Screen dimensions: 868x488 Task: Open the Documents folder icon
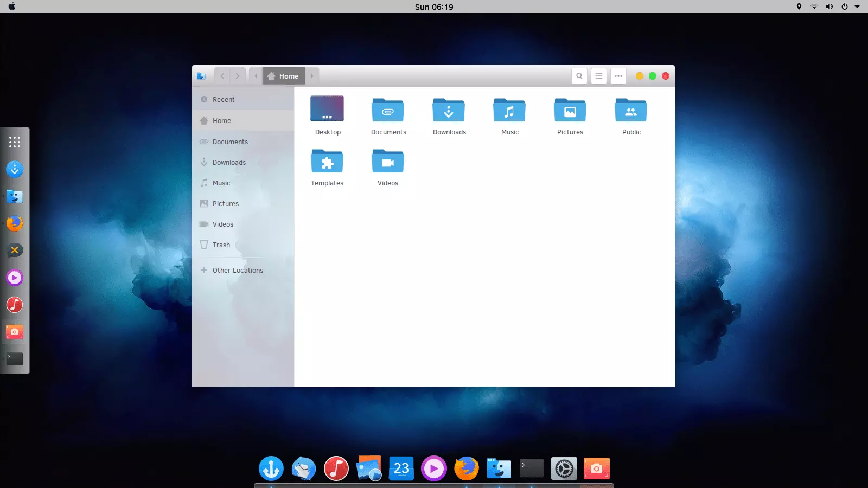[x=388, y=111]
